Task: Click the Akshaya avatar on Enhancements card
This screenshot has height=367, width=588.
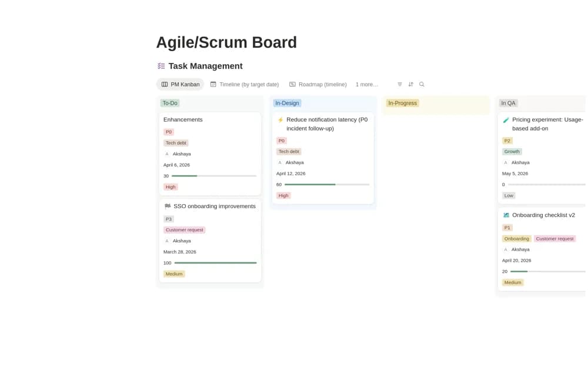Action: click(167, 154)
